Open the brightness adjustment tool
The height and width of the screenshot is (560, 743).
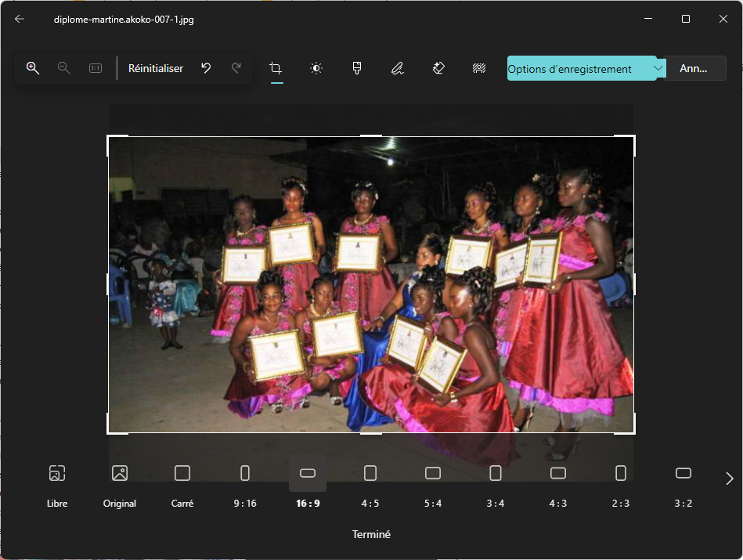point(316,68)
